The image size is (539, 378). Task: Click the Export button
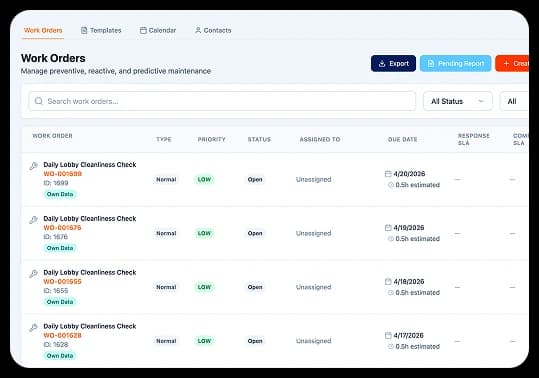(x=393, y=64)
